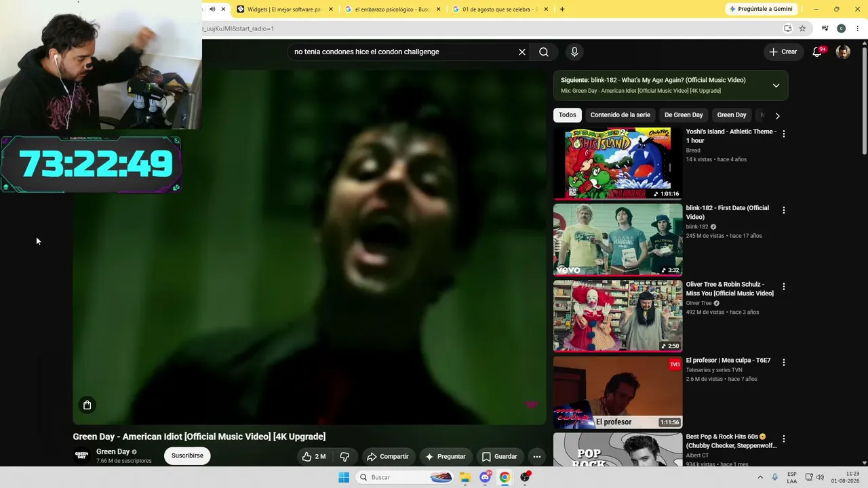
Task: Open the Green Day channel name link
Action: (113, 452)
